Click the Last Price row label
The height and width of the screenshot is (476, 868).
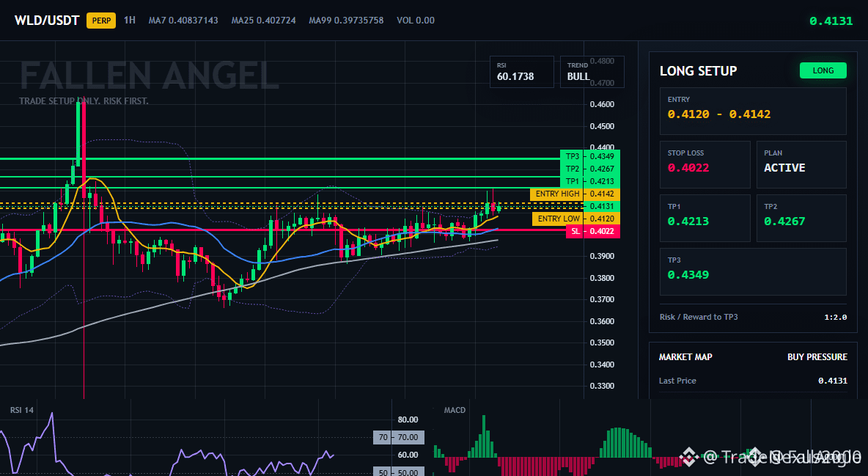[677, 381]
